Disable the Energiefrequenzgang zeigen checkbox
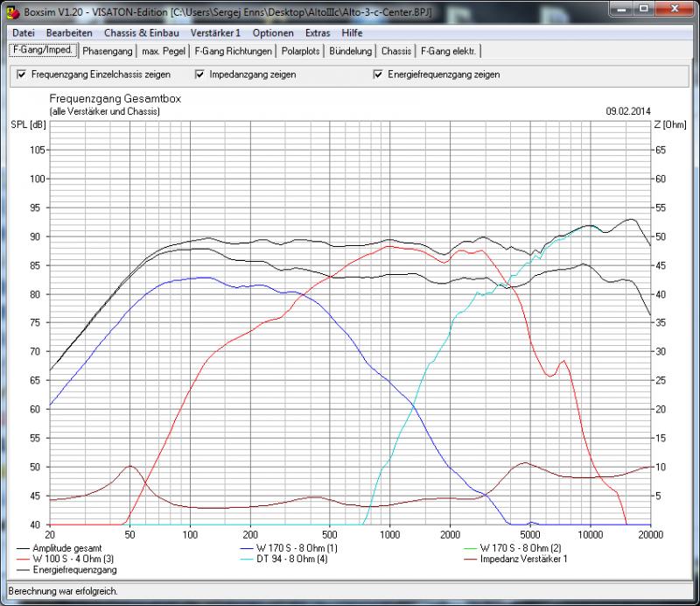700x606 pixels. [378, 74]
